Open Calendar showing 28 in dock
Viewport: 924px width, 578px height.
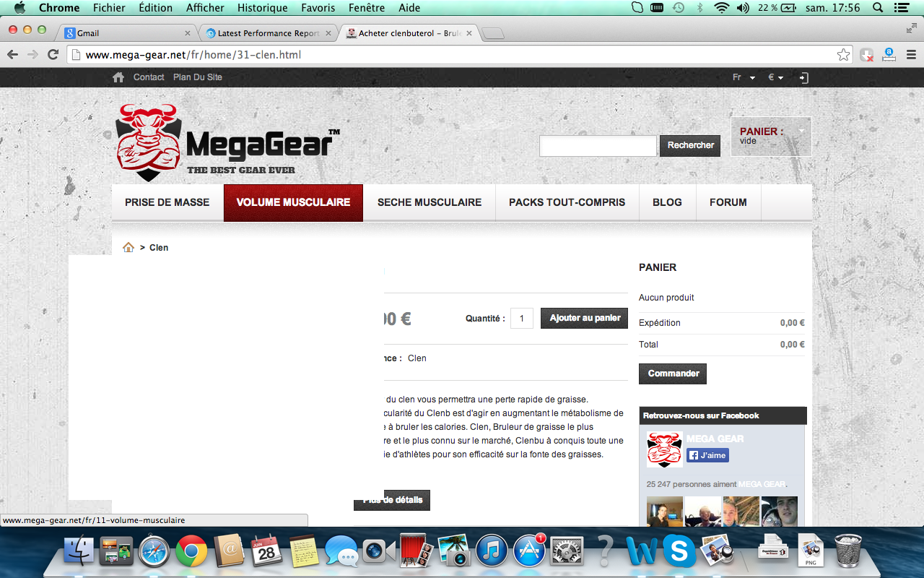[x=266, y=551]
